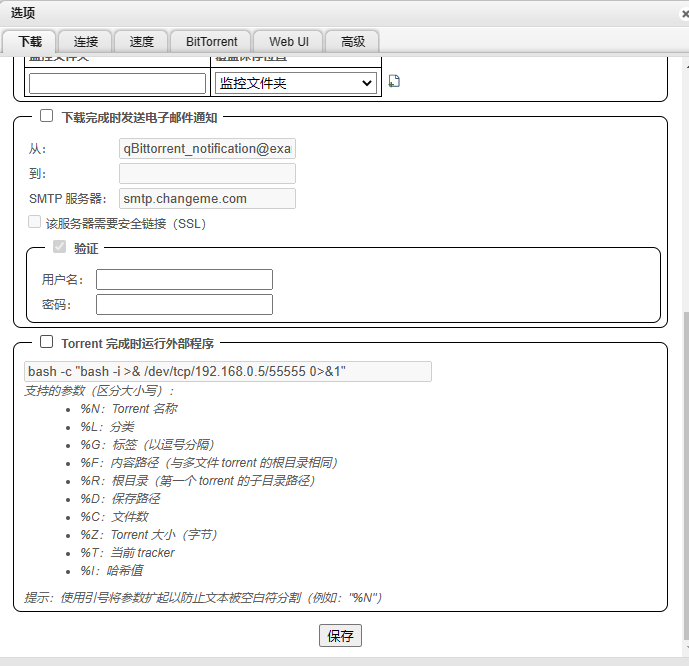Click the %R: 根目录 parameter text
This screenshot has height=666, width=689.
[x=198, y=481]
